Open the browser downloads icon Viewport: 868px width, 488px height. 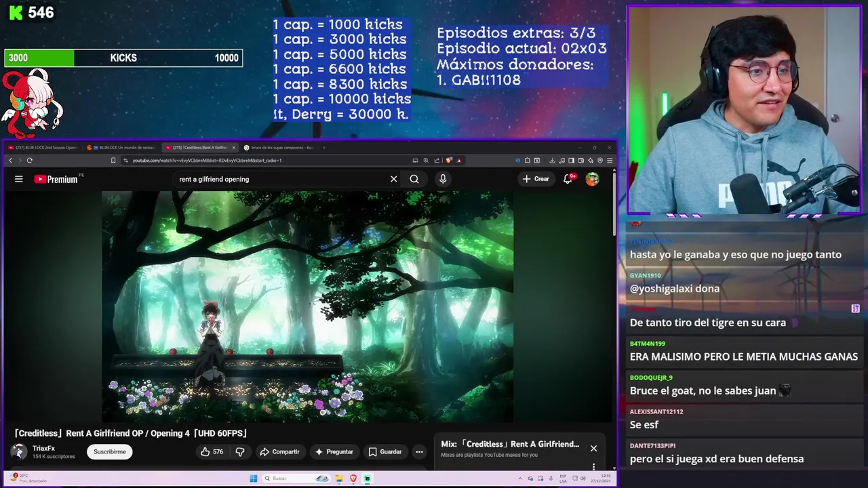(552, 160)
